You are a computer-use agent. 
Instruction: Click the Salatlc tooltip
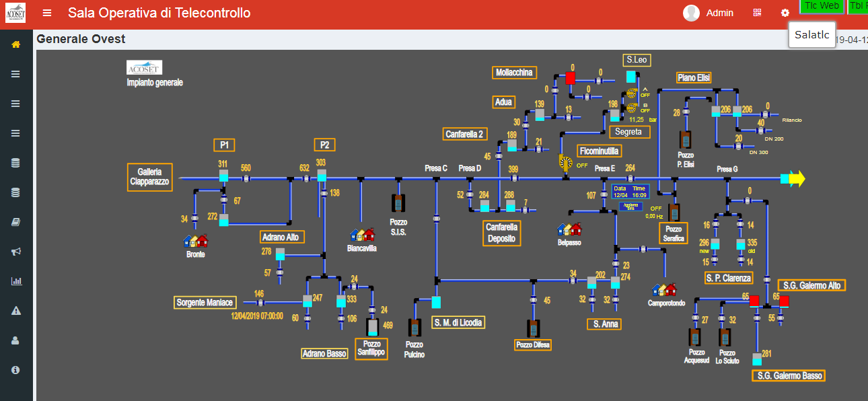click(811, 35)
